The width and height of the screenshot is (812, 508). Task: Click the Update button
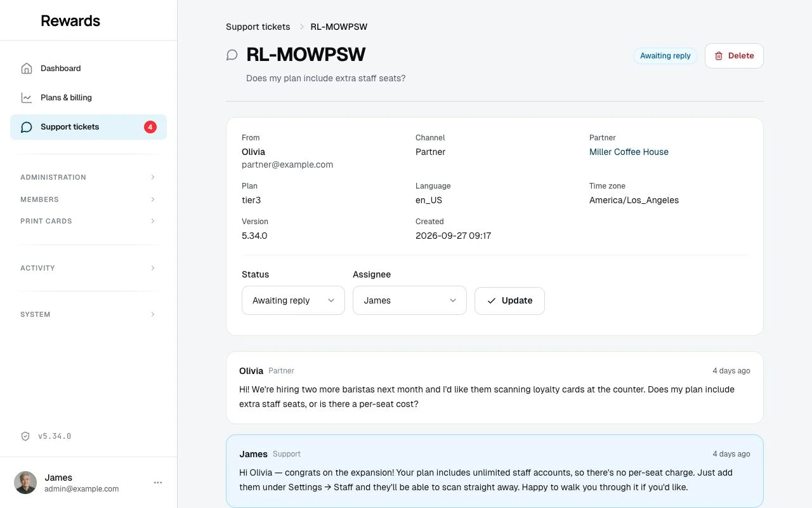point(509,300)
